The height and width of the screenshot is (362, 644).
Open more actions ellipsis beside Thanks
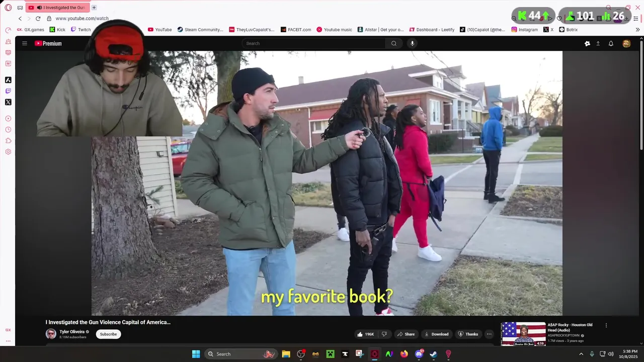(489, 334)
